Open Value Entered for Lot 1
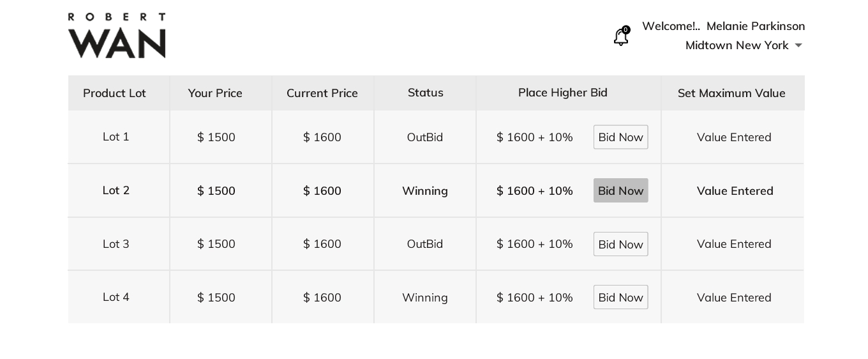This screenshot has height=359, width=868. pos(734,137)
